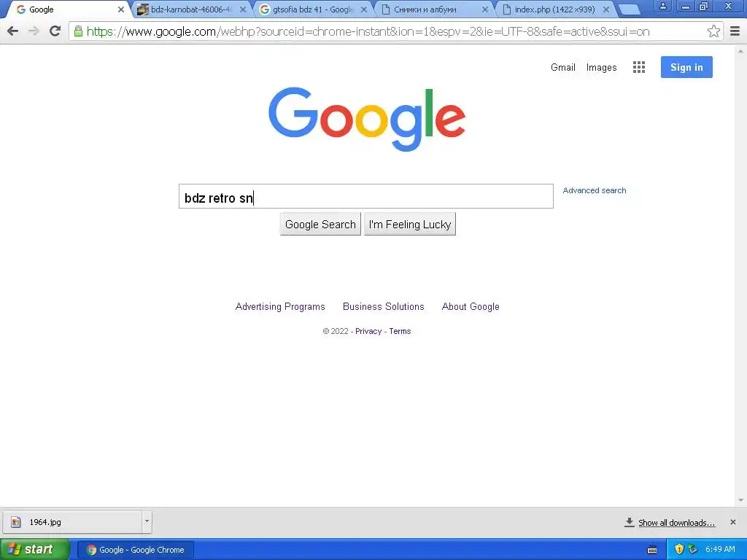Switch to the Снимки и албуми tab
747x560 pixels.
pos(433,9)
